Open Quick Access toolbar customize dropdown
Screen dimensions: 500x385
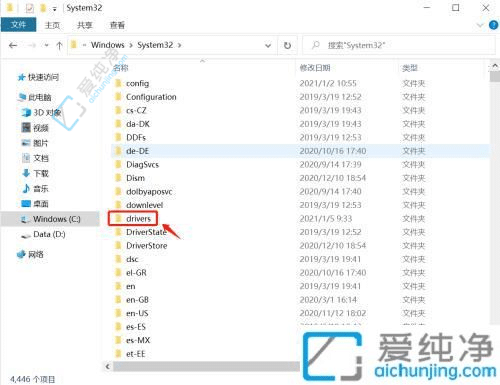click(x=55, y=9)
